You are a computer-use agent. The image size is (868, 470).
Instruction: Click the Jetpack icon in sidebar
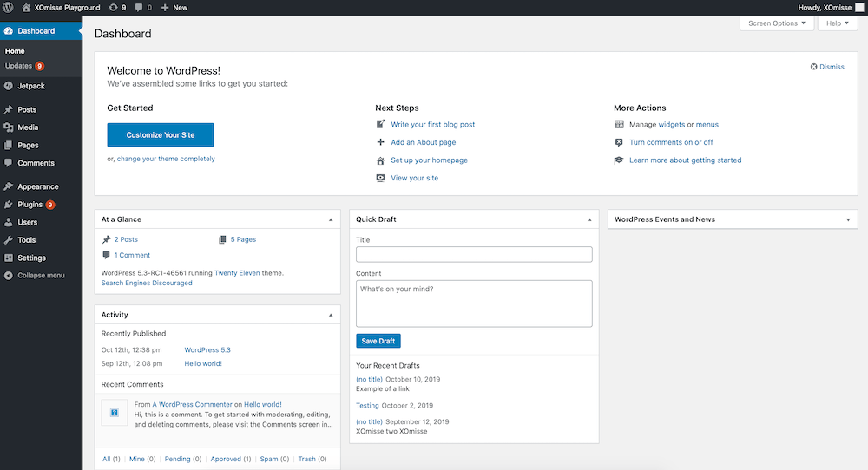point(9,86)
